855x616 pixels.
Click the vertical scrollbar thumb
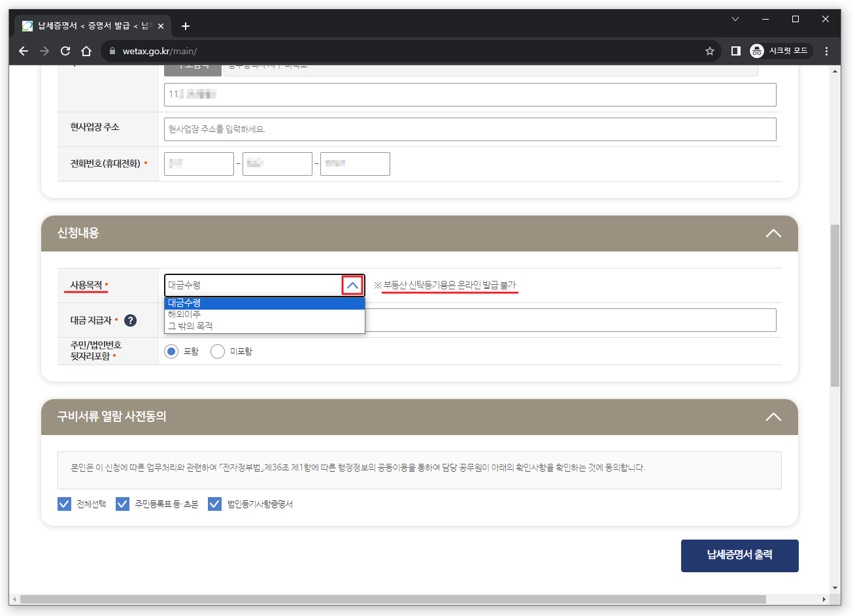(835, 306)
